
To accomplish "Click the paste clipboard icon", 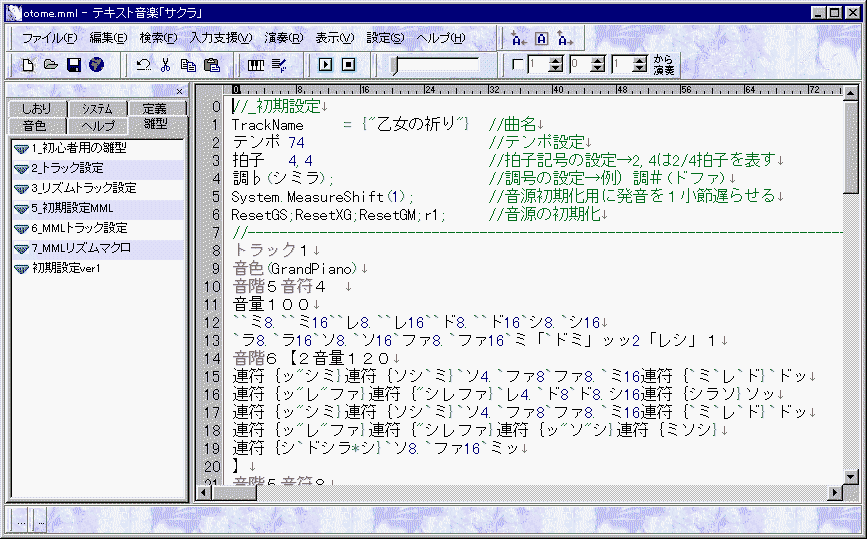I will point(211,65).
